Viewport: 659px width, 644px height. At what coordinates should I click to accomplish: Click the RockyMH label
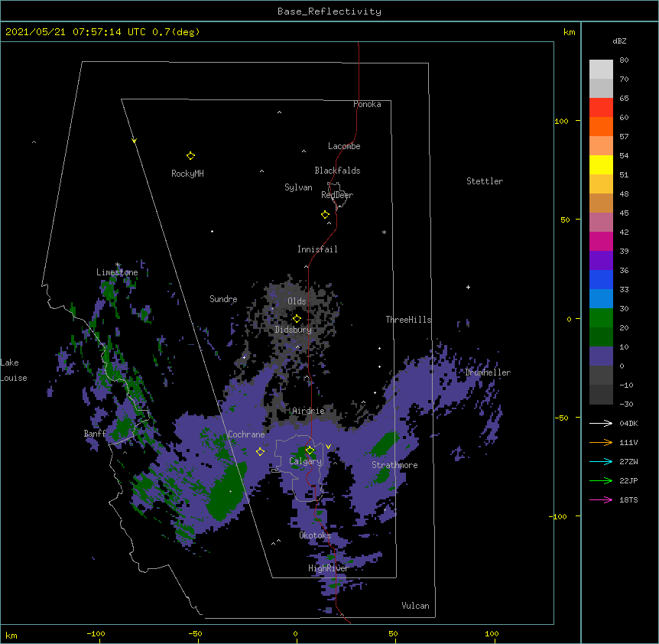click(187, 174)
